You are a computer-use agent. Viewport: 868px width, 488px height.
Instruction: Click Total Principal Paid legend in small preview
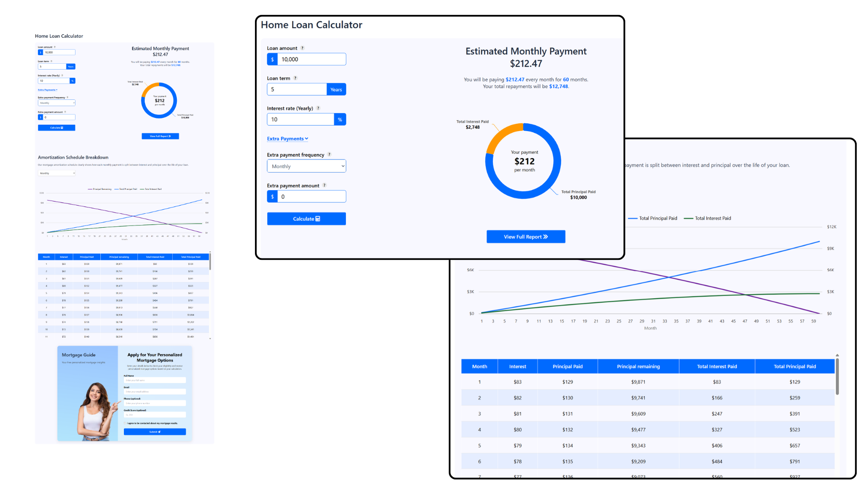click(x=126, y=189)
